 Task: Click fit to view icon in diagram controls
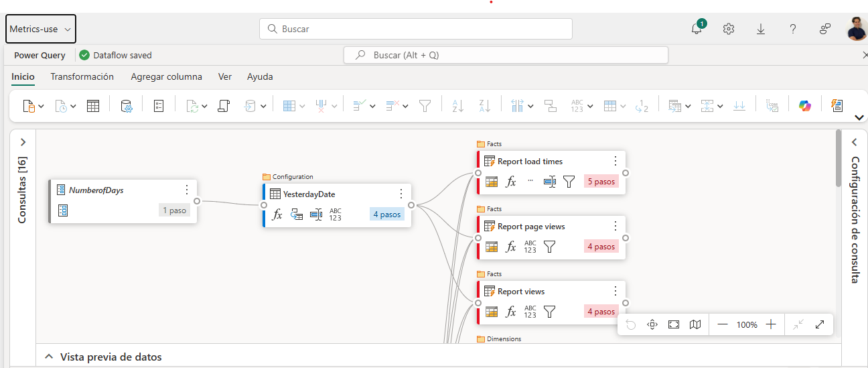(x=674, y=324)
